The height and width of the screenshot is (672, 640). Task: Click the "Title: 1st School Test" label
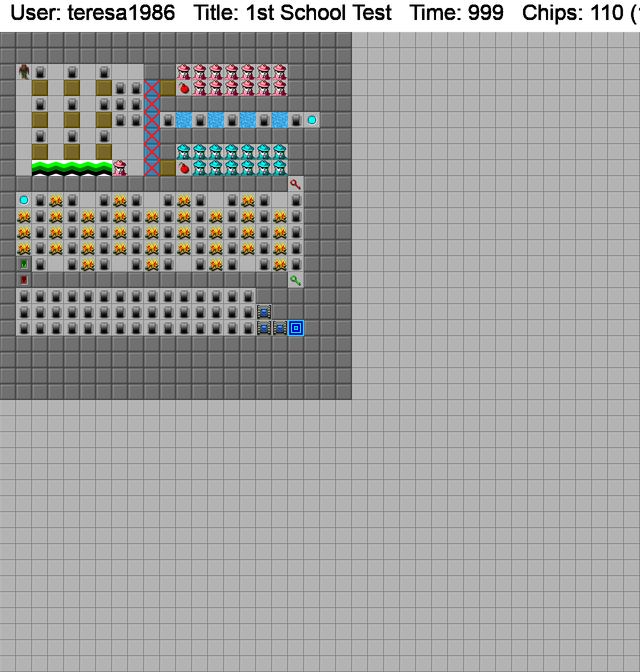coord(292,13)
